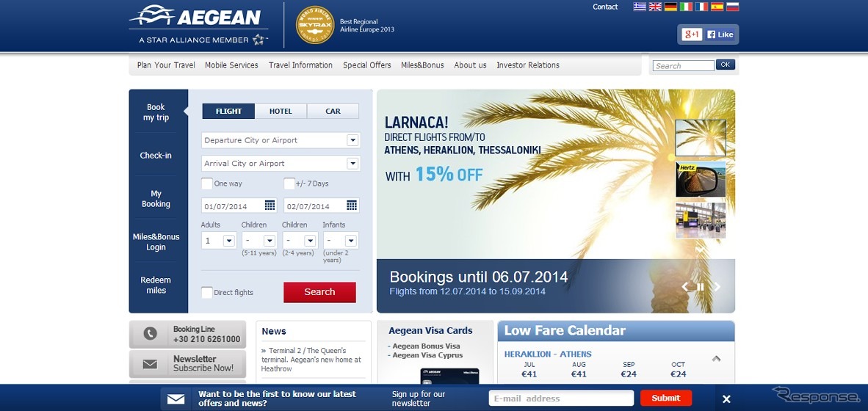The height and width of the screenshot is (411, 868).
Task: Click the red Submit newsletter button
Action: (x=666, y=398)
